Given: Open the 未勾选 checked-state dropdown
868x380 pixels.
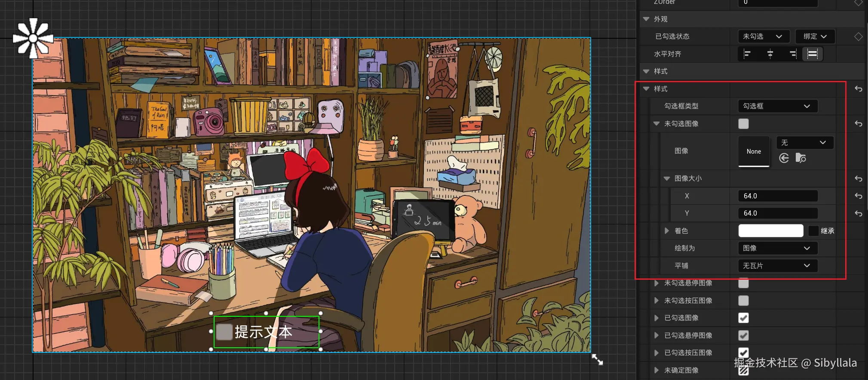Looking at the screenshot, I should (x=764, y=37).
